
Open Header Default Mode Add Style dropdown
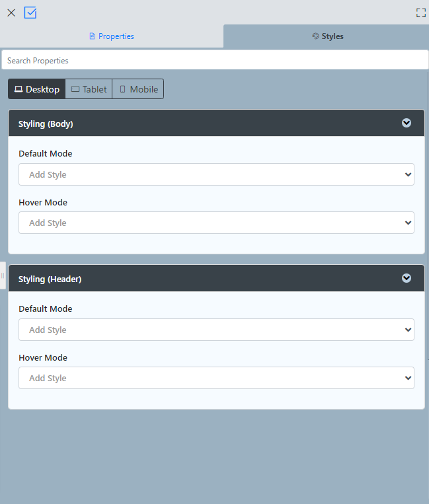(x=216, y=330)
